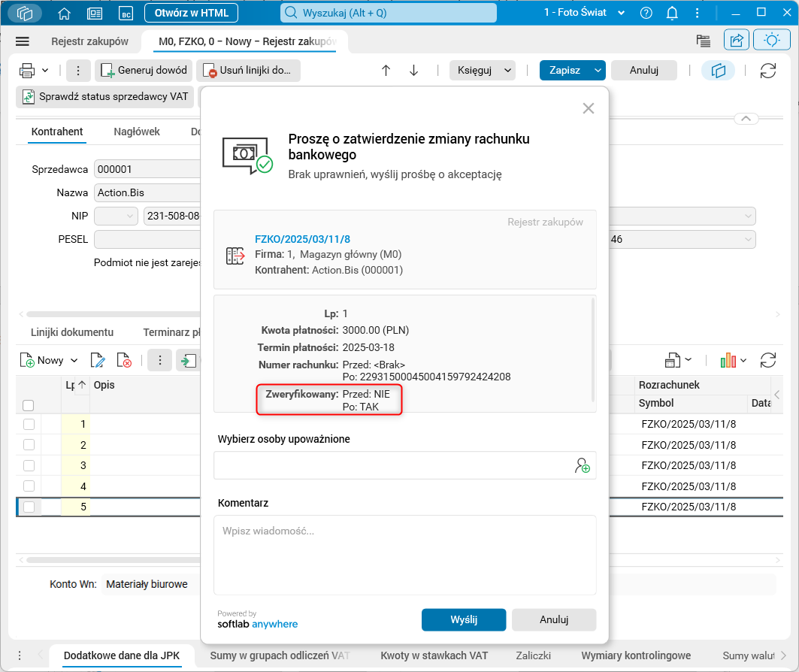Screen dimensions: 799x672
Task: Click the add authorized person icon
Action: click(x=582, y=465)
